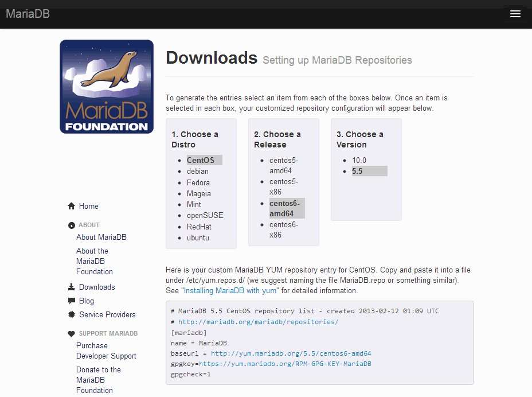Screen dimensions: 532x397
Task: Click "2. Choose a Release" heading
Action: (277, 139)
